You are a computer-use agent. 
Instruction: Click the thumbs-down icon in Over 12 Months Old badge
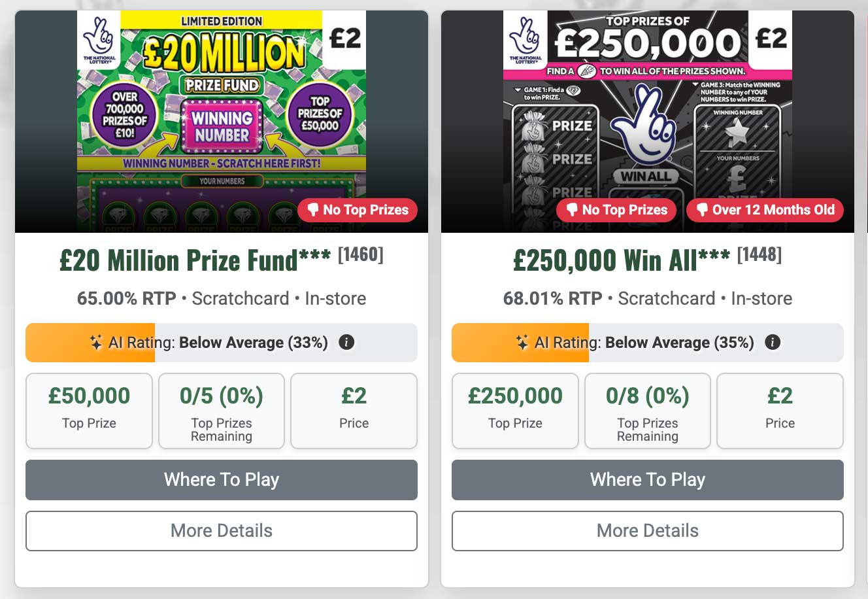[703, 210]
